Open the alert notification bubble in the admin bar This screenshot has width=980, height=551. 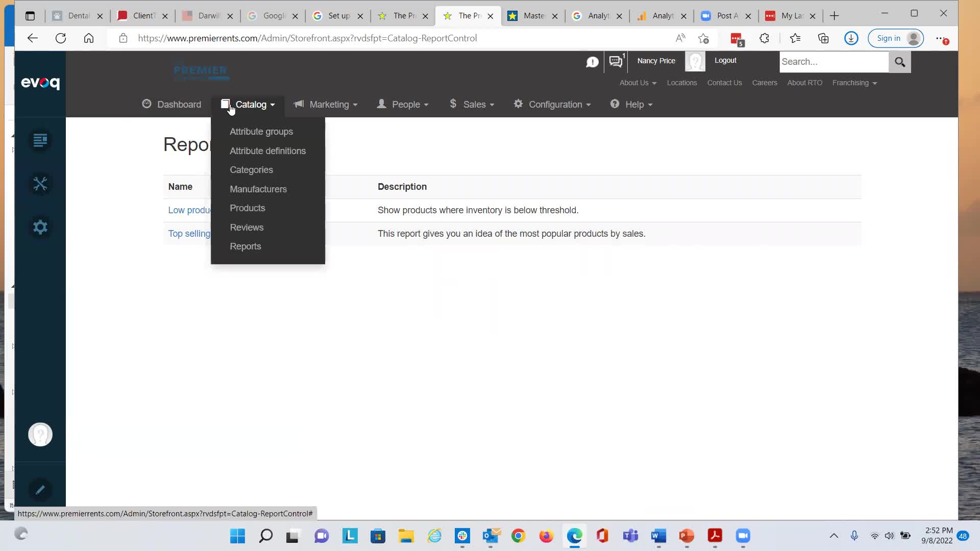point(592,62)
